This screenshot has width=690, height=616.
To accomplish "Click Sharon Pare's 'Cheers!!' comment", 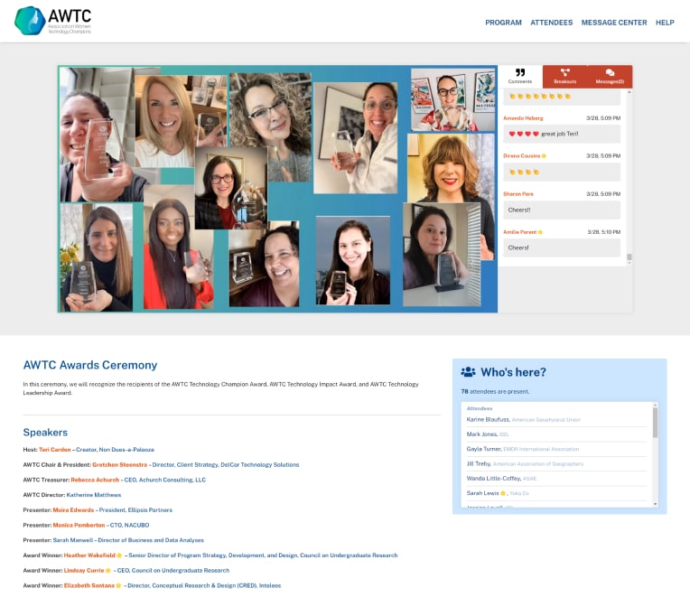I will (x=562, y=210).
